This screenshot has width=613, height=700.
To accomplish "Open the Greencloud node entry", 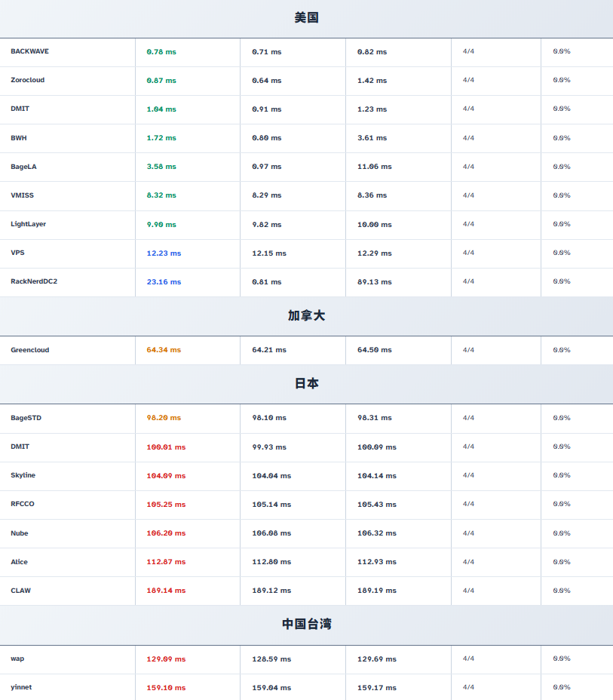I will click(x=29, y=350).
